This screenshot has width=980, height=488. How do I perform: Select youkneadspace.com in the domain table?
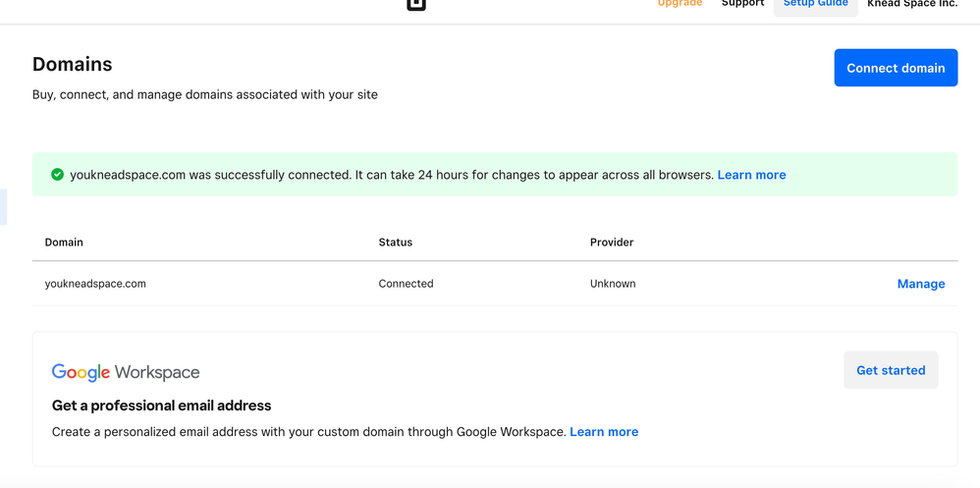pyautogui.click(x=95, y=284)
